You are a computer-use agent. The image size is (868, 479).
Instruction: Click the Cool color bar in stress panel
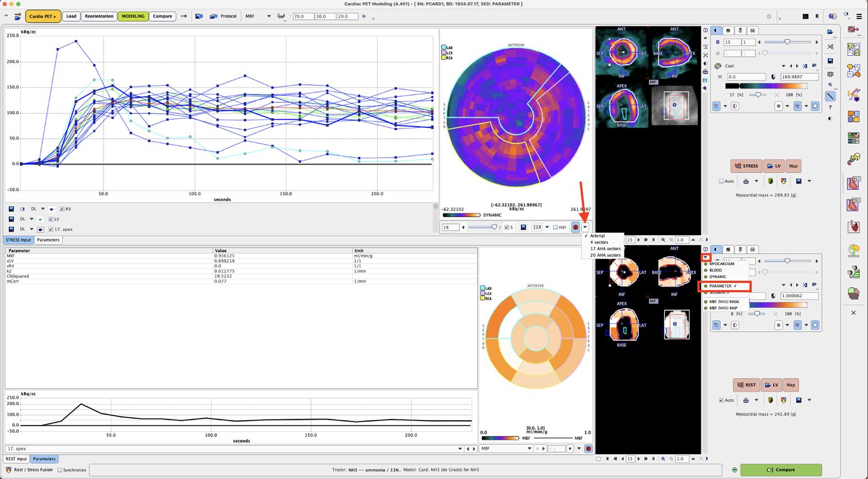click(x=766, y=86)
